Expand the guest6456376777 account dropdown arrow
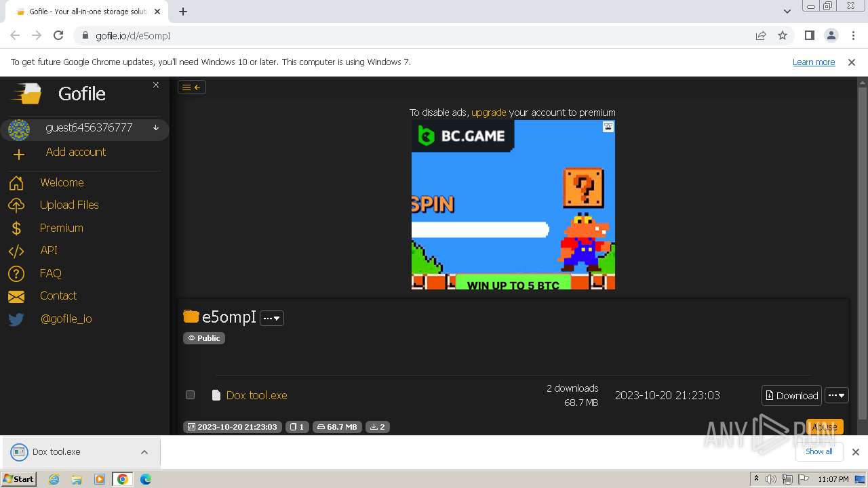 click(156, 128)
